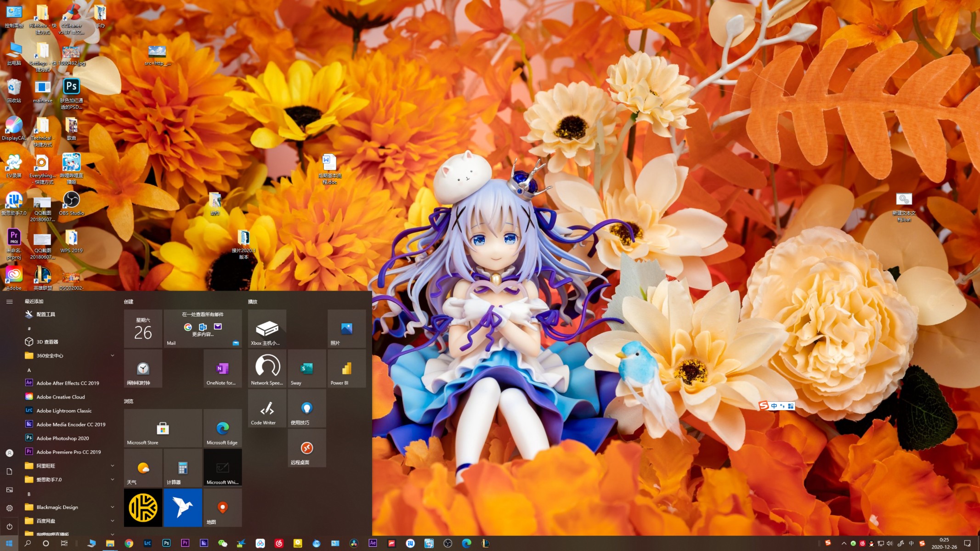This screenshot has width=980, height=551.
Task: Open OBS Studio from the taskbar
Action: [448, 543]
